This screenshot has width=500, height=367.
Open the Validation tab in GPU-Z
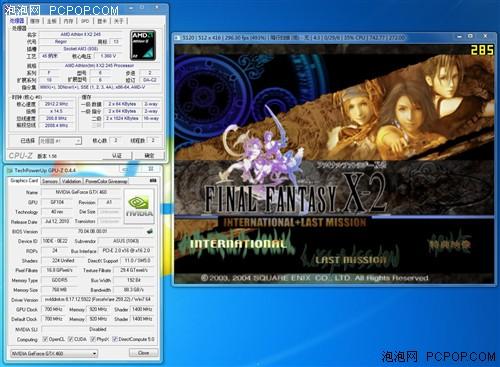[71, 181]
